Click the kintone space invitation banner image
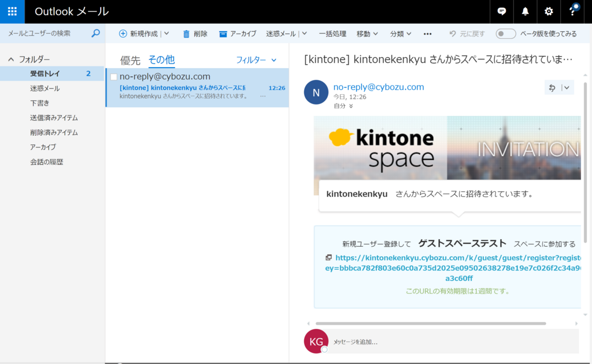The image size is (592, 364). pos(447,148)
